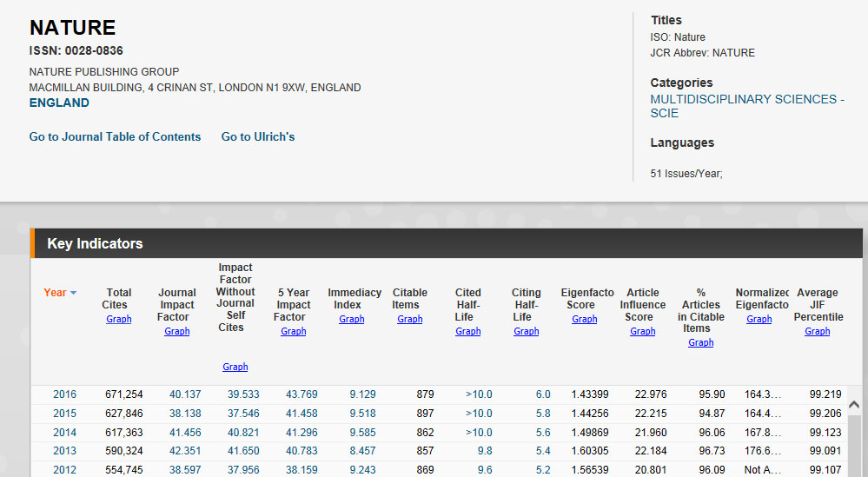The width and height of the screenshot is (868, 477).
Task: Show the Average JIF Percentile graph
Action: [817, 331]
